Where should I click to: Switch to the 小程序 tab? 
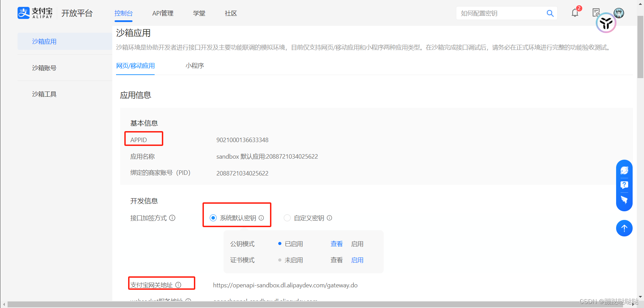[195, 66]
